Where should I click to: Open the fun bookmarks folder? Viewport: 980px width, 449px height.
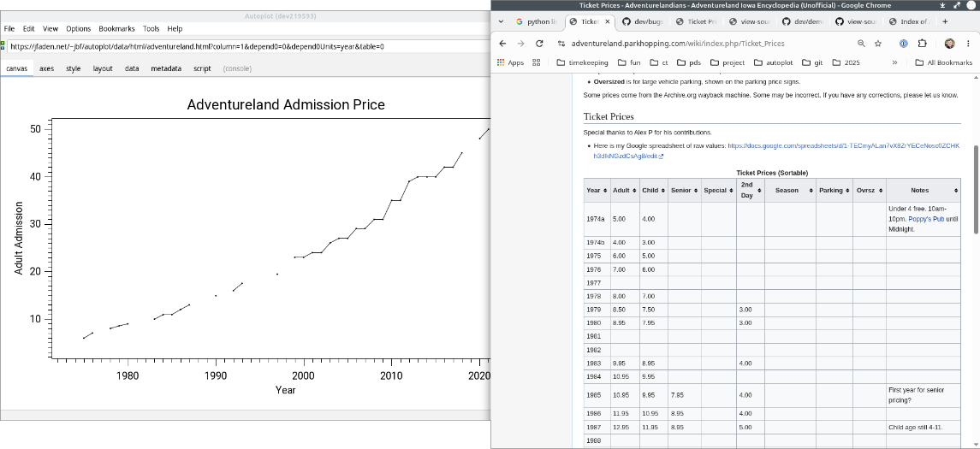point(629,62)
